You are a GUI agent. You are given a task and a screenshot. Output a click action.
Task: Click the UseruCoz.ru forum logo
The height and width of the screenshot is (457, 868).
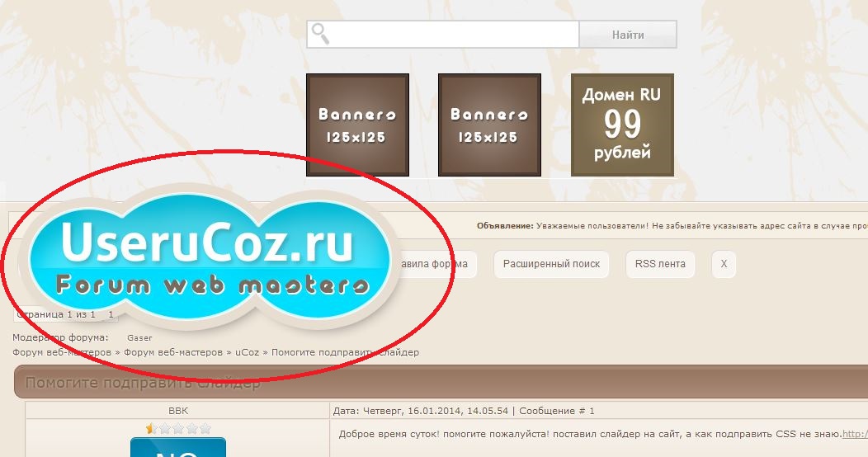point(211,258)
